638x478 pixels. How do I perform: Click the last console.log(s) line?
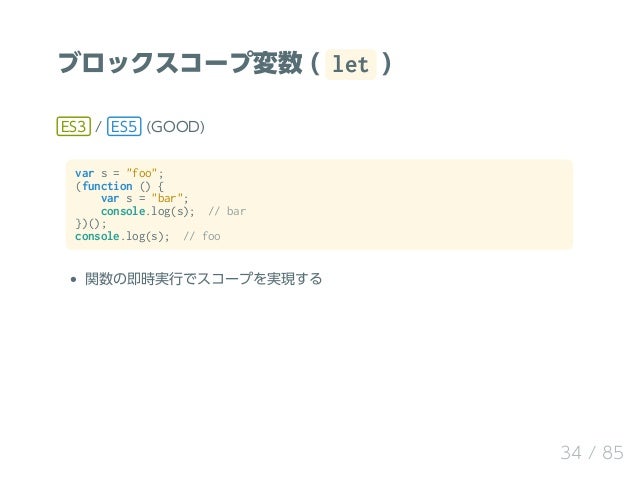pos(122,236)
